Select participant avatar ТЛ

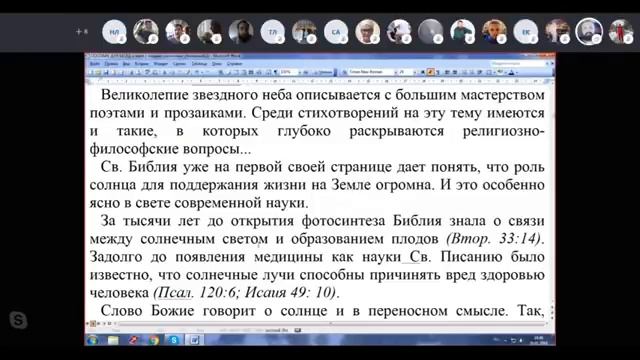coord(273,31)
